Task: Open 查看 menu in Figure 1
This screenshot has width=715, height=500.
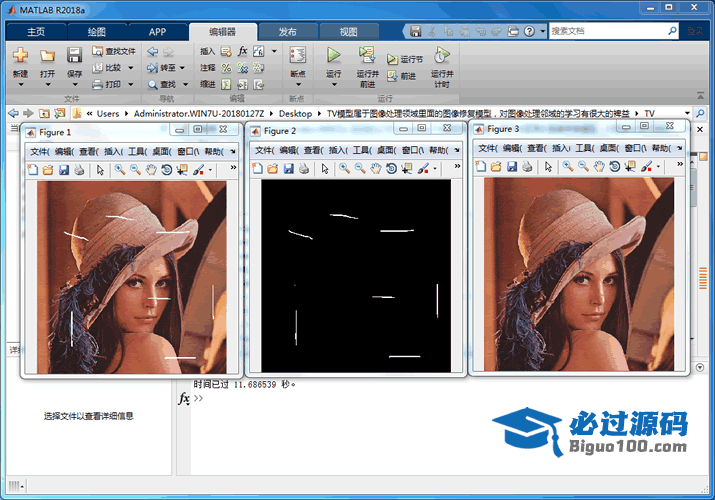Action: coord(88,151)
